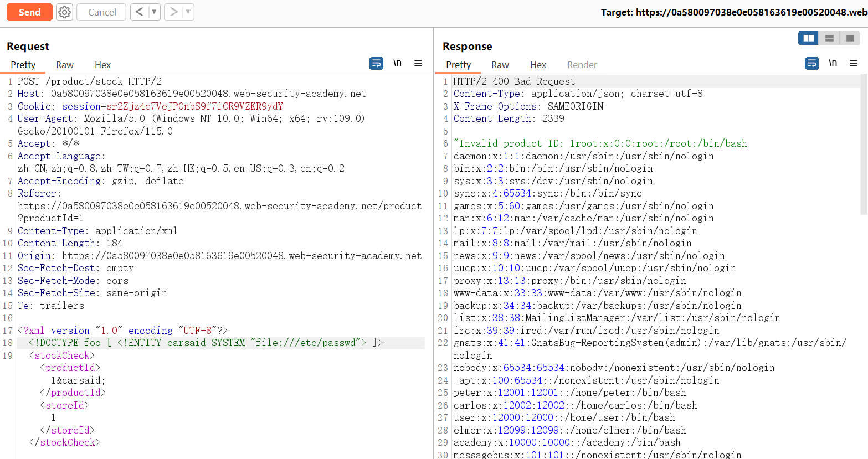Screen dimensions: 868x459
Task: Click the Origin header line
Action: (x=220, y=256)
